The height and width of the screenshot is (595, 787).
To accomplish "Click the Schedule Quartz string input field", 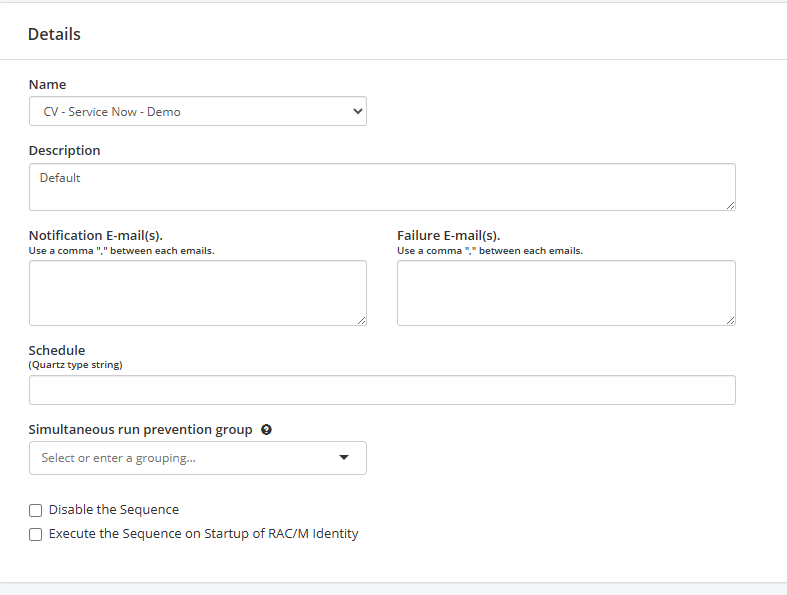I will [x=382, y=390].
